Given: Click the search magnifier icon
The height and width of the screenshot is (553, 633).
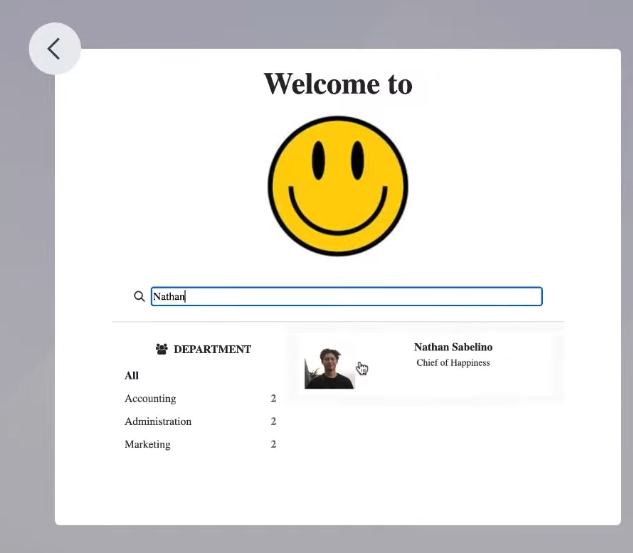Looking at the screenshot, I should click(139, 297).
